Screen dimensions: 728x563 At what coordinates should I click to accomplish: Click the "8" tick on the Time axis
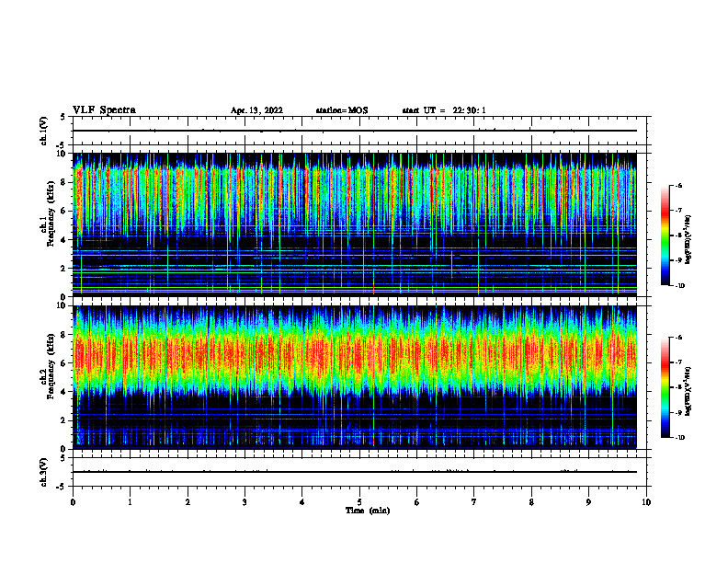pos(531,502)
